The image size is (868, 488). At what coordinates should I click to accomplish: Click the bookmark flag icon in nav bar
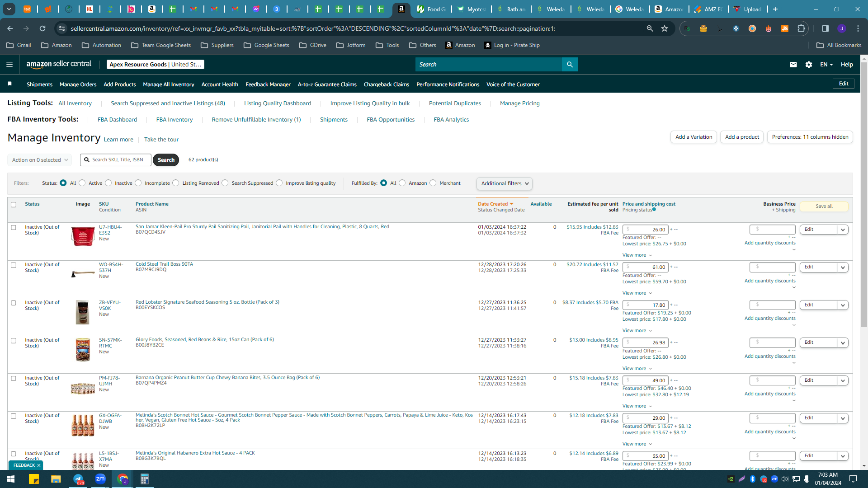[10, 84]
